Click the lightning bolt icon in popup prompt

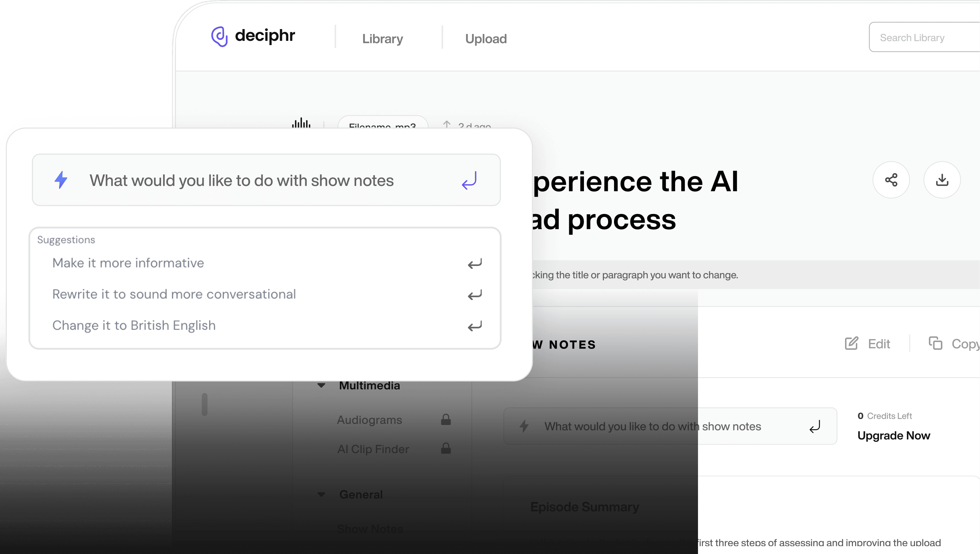61,180
